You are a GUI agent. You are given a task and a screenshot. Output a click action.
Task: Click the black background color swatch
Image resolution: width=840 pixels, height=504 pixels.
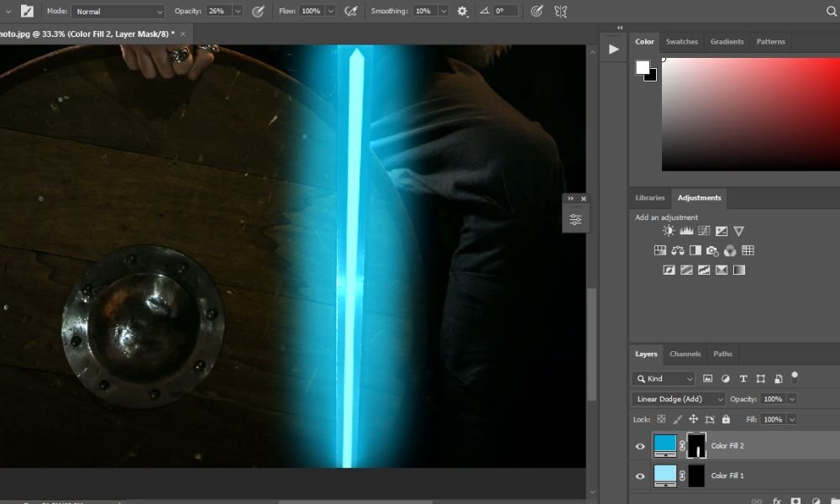(x=653, y=76)
